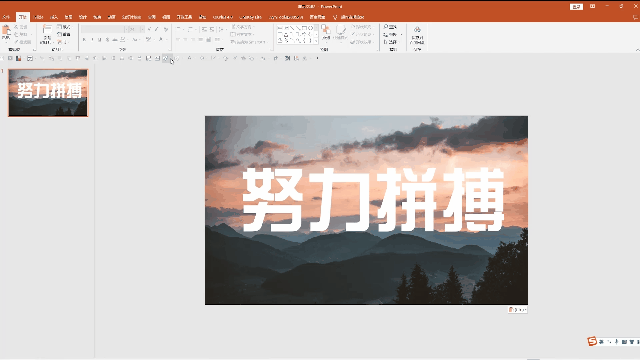Toggle underline formatting
Image resolution: width=640 pixels, height=360 pixels.
point(100,40)
